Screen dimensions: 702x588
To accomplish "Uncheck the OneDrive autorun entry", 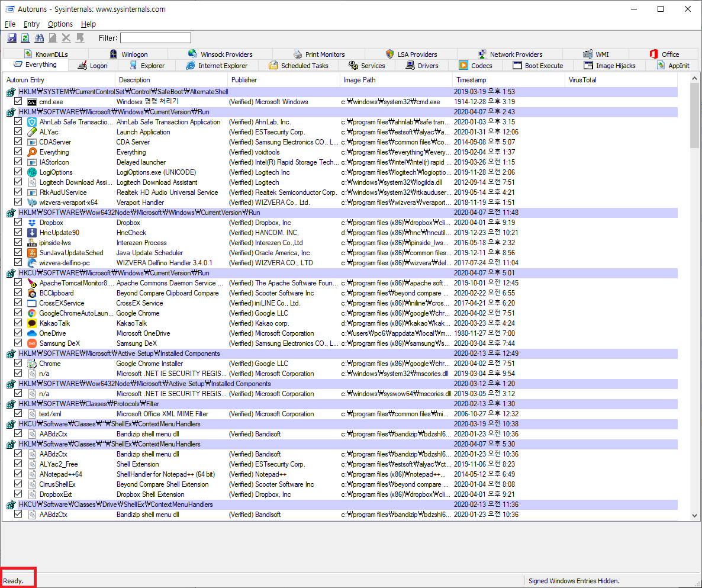I will point(18,333).
